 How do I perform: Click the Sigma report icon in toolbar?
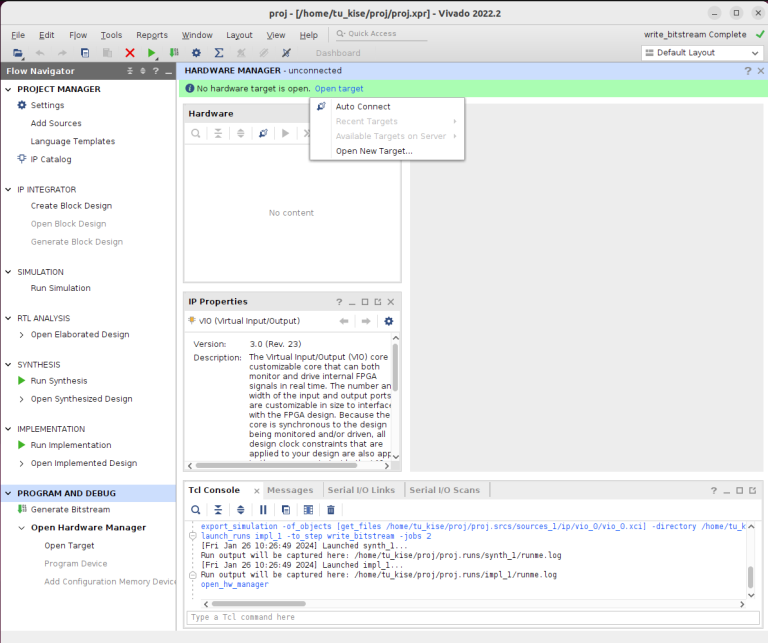[x=218, y=53]
